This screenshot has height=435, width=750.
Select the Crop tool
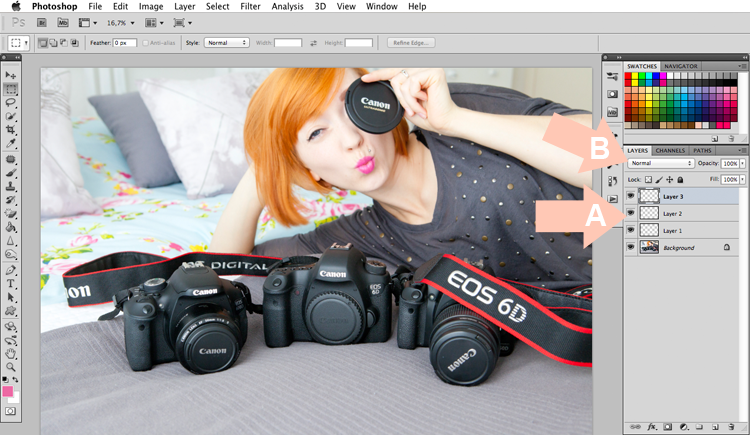[x=11, y=130]
